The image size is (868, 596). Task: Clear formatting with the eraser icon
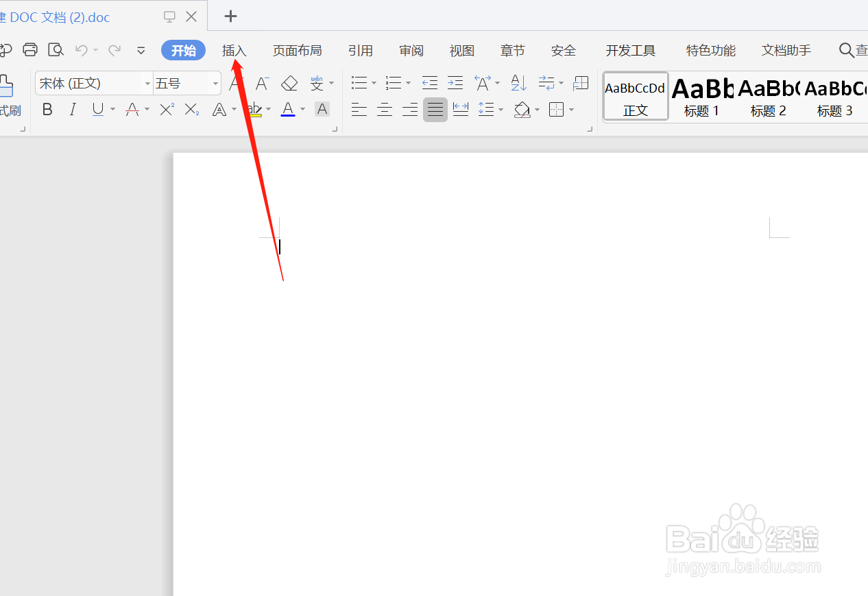pos(289,84)
